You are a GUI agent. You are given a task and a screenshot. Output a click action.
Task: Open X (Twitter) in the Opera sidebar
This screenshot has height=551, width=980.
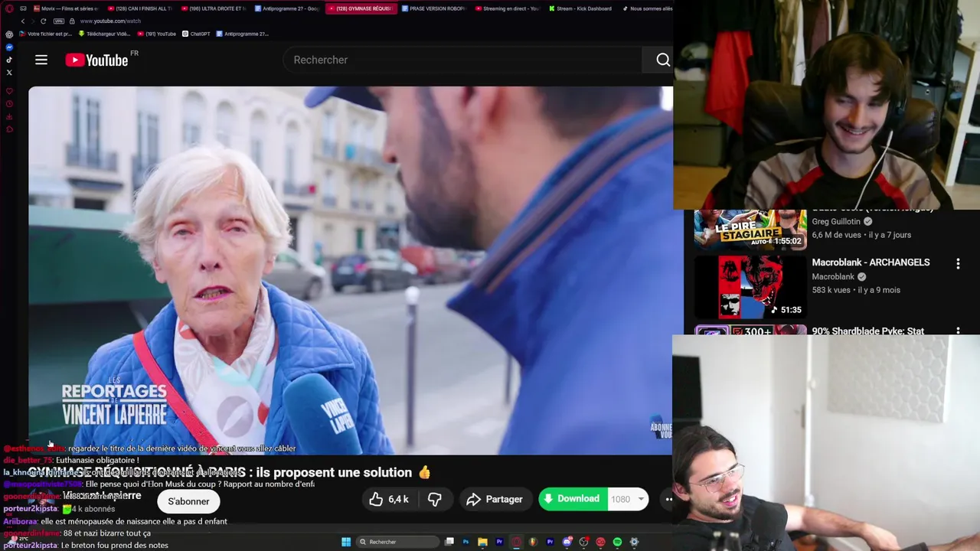coord(9,73)
